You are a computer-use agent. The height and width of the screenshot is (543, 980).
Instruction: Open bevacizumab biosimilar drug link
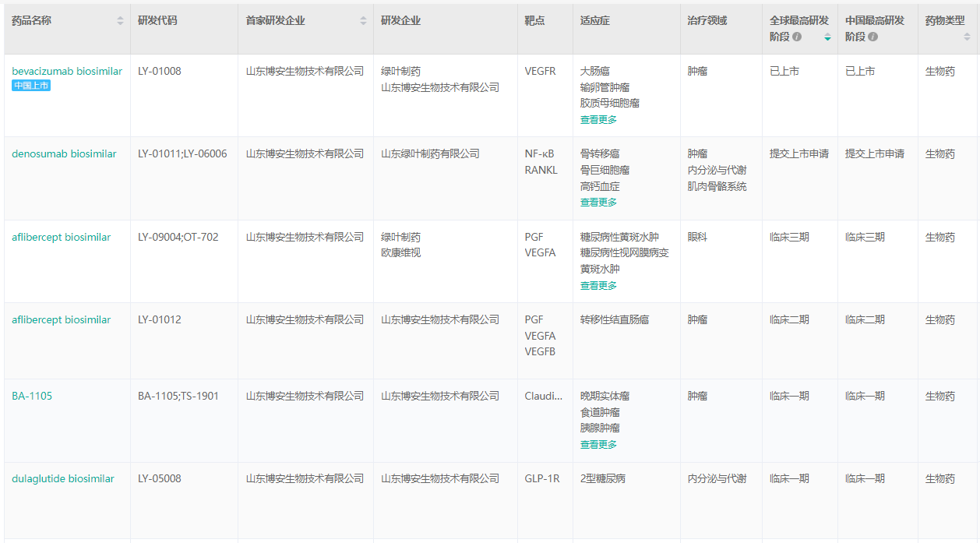(67, 71)
